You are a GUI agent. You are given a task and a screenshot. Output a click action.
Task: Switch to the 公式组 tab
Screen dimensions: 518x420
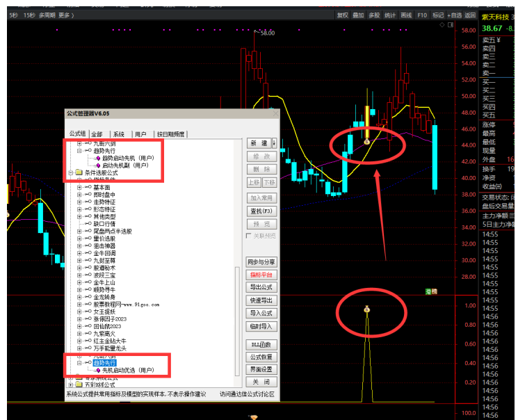pyautogui.click(x=77, y=134)
